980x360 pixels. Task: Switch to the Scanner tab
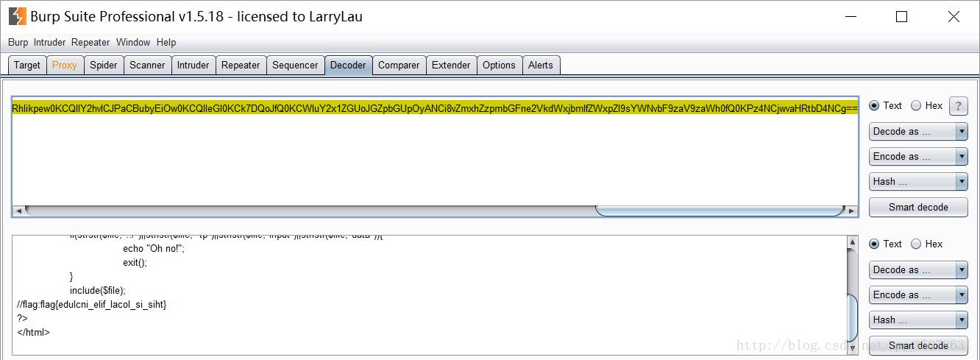point(148,65)
